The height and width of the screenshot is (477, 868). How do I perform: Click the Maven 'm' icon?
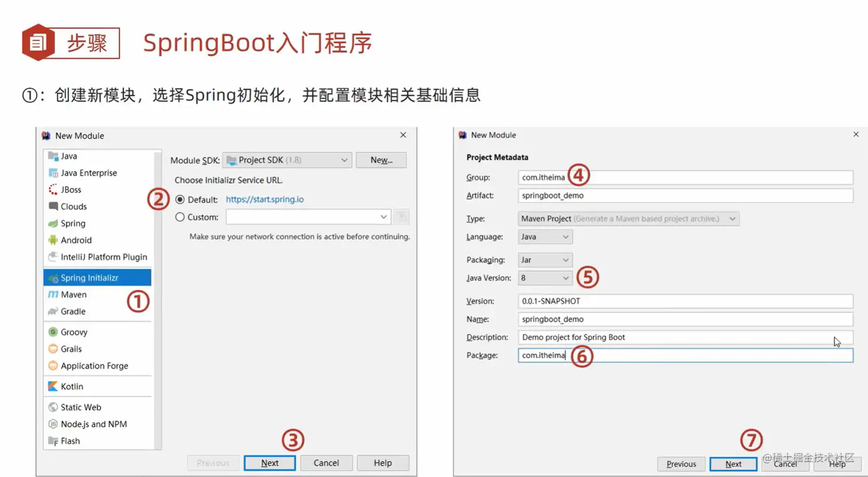coord(53,294)
